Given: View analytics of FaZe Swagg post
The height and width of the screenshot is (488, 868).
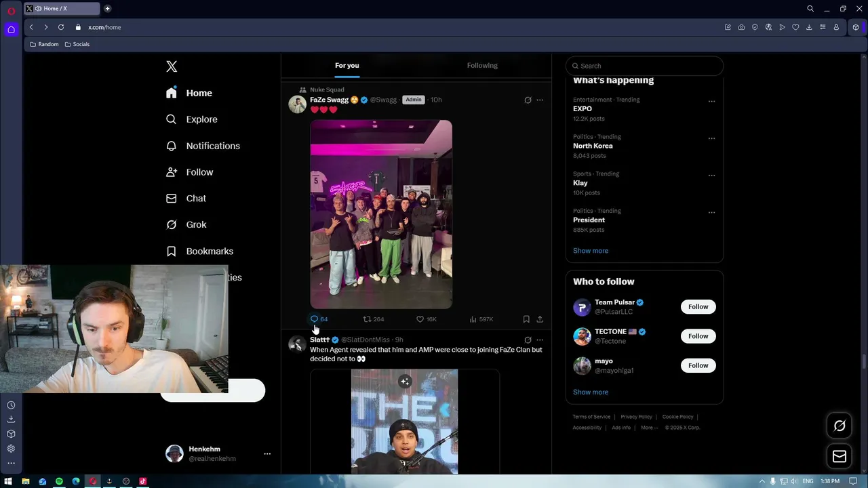Looking at the screenshot, I should tap(481, 319).
